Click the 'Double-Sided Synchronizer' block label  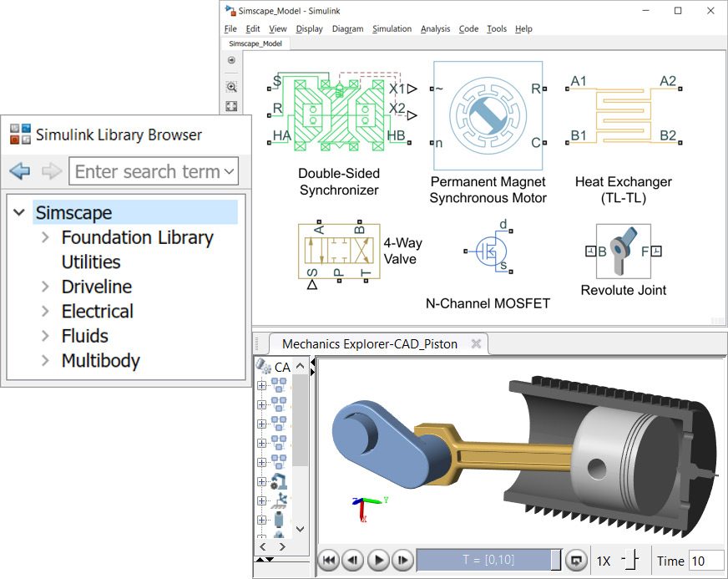340,181
